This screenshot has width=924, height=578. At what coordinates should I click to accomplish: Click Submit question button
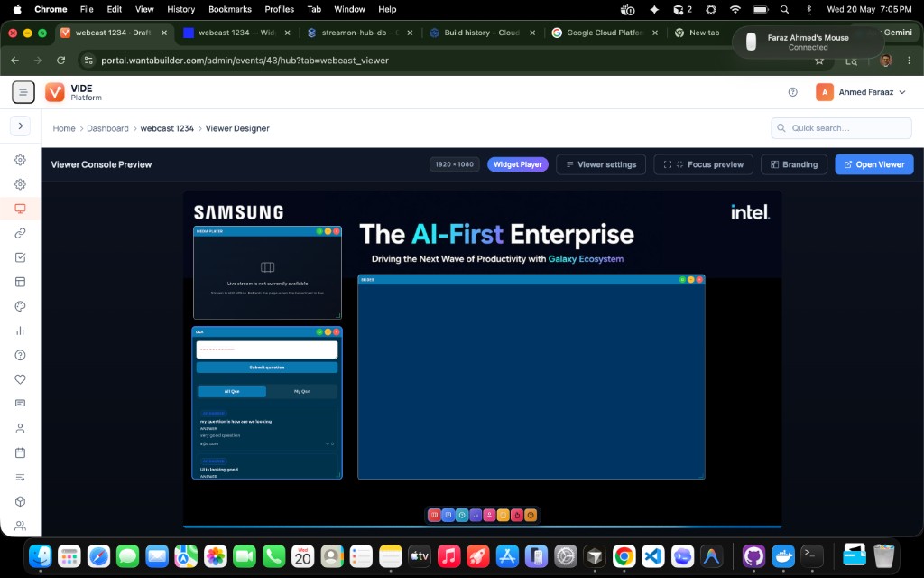[x=267, y=368]
